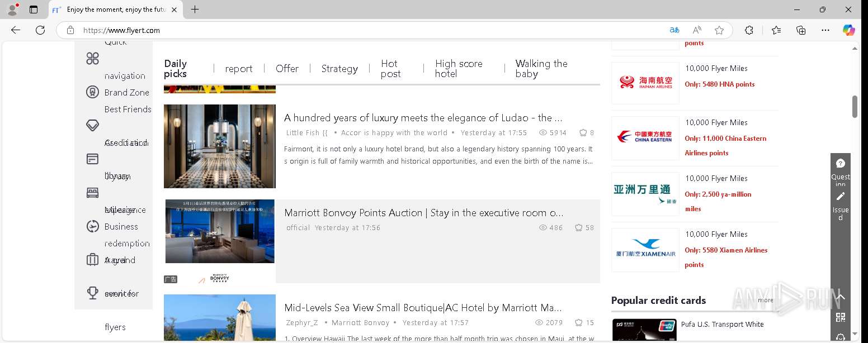
Task: Click 'more' next to Popular credit cards
Action: pos(766,300)
